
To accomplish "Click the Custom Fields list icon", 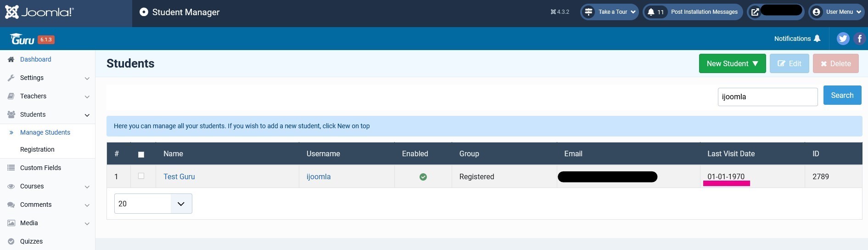I will (11, 168).
